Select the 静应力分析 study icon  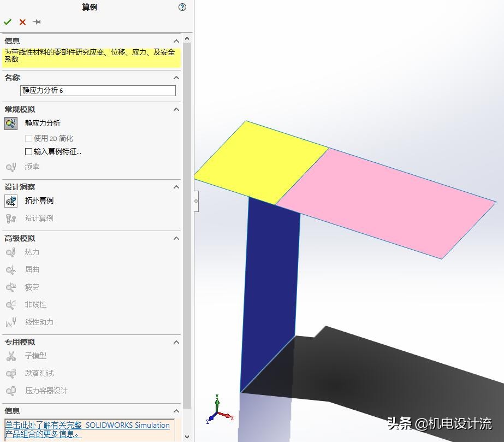click(10, 123)
